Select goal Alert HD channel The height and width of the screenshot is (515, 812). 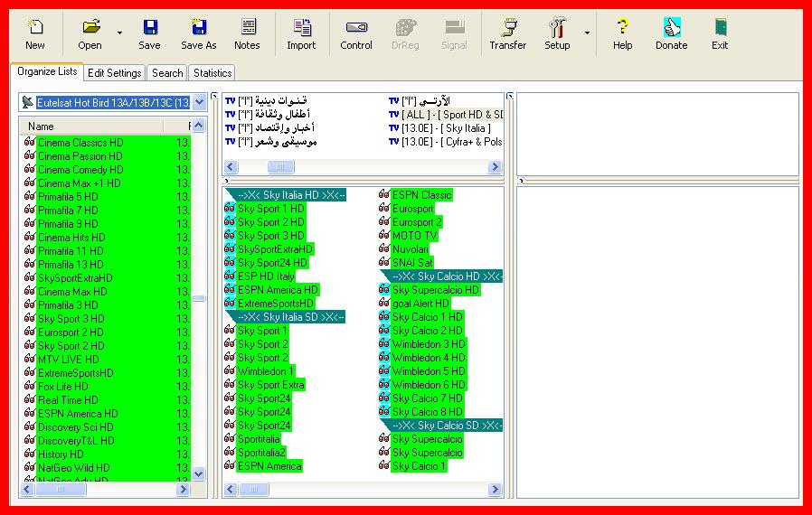click(x=420, y=304)
